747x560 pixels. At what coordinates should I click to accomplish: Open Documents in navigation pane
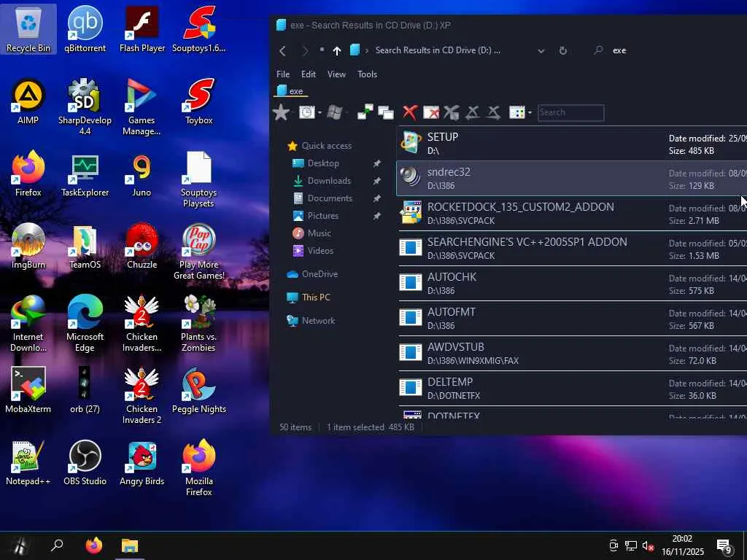coord(330,198)
